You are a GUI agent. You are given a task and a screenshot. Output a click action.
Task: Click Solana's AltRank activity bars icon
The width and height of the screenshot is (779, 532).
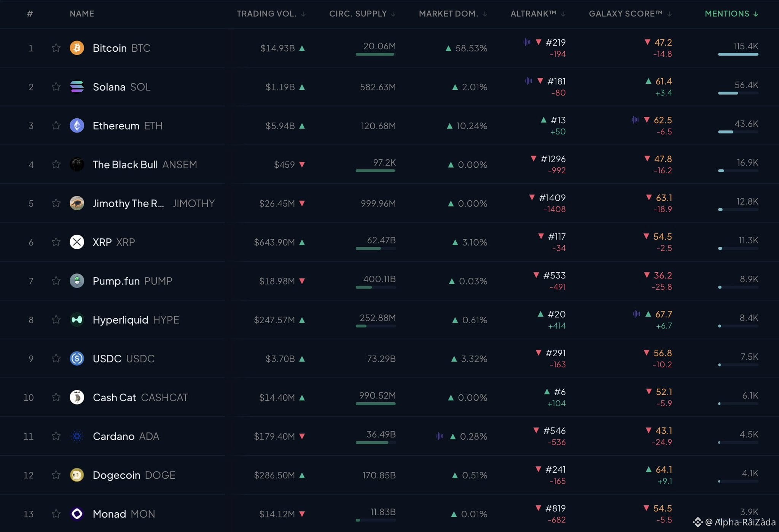click(529, 81)
